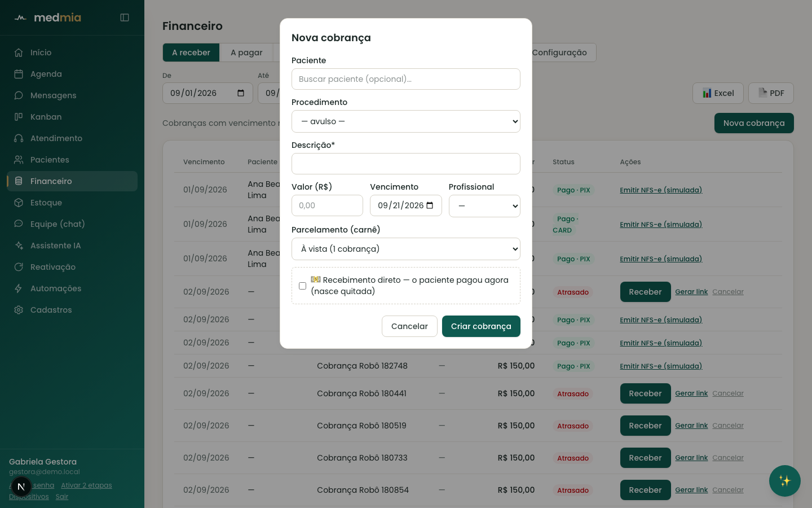Image resolution: width=812 pixels, height=508 pixels.
Task: Focus the Buscar paciente search field
Action: [406, 79]
